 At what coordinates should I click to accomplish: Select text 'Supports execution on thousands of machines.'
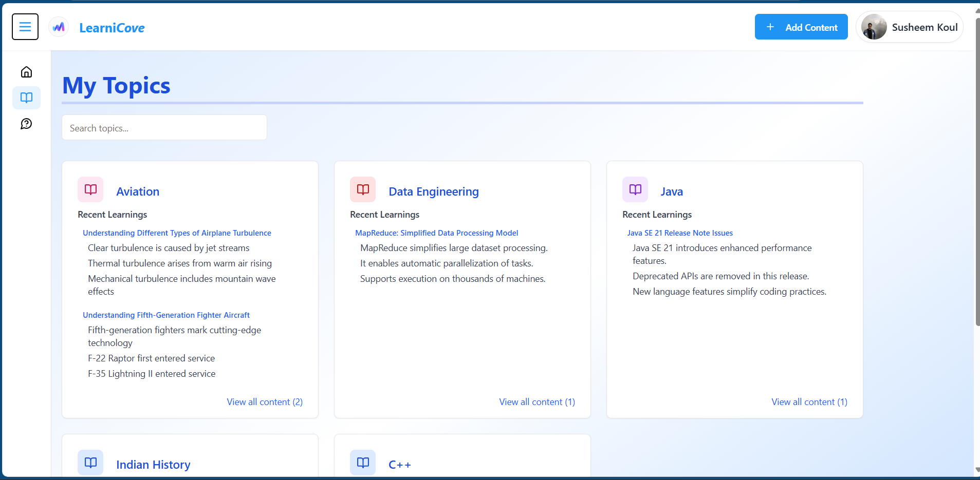453,279
